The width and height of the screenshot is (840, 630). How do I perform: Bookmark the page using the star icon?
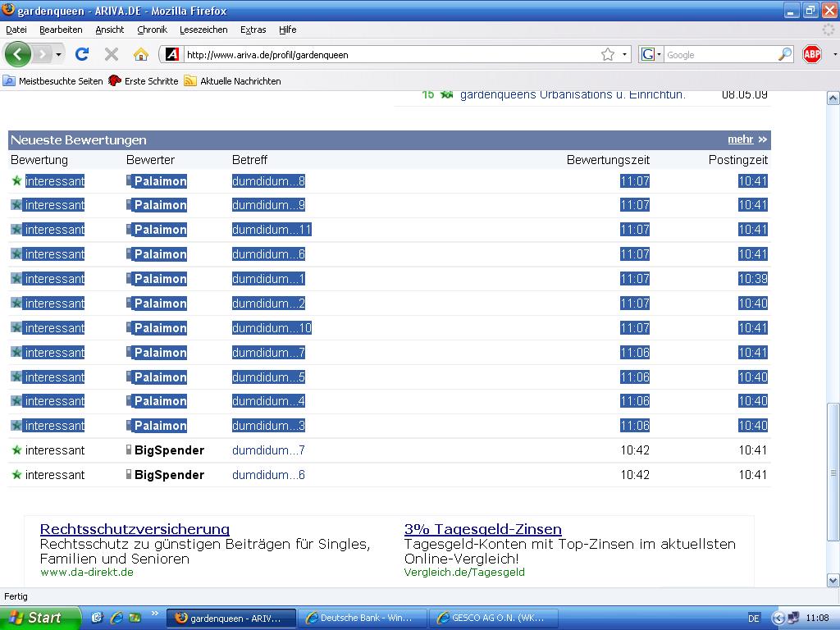tap(608, 54)
